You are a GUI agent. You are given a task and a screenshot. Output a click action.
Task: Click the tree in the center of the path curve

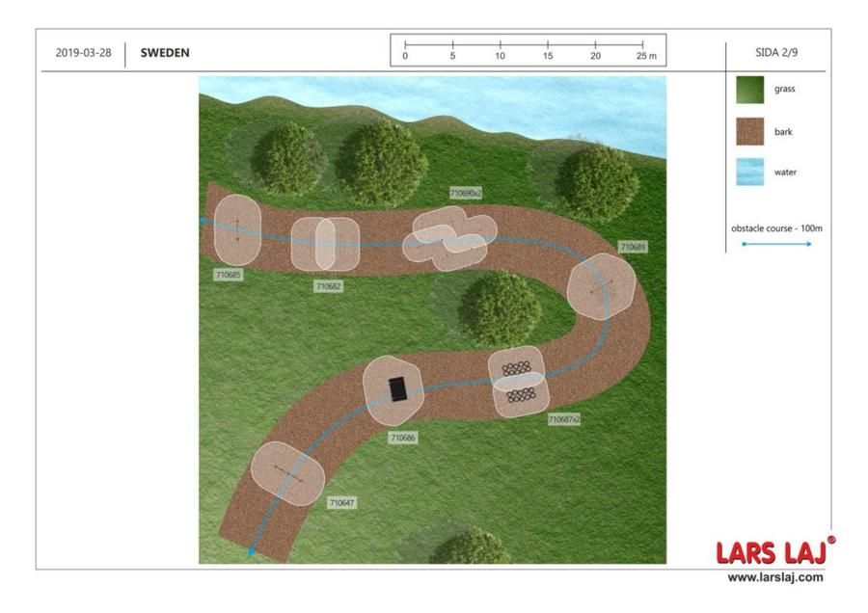coord(499,308)
